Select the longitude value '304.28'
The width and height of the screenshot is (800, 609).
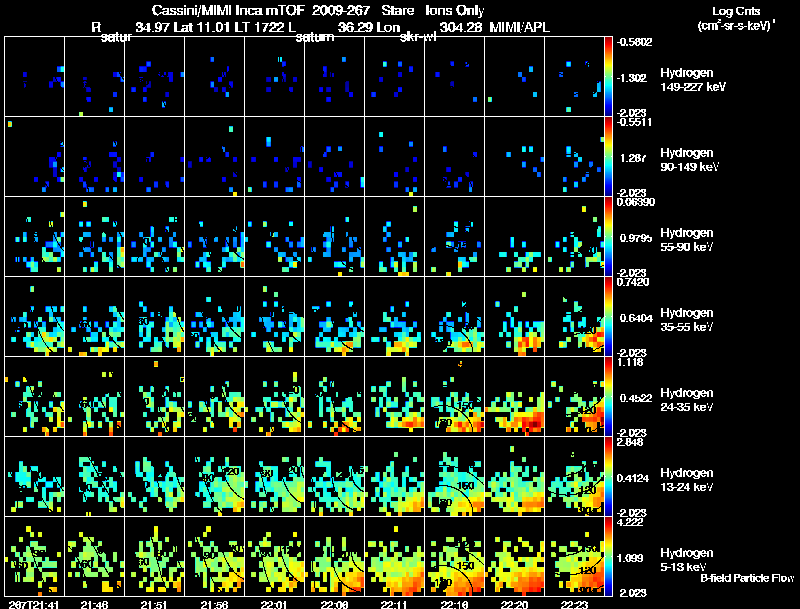point(460,27)
